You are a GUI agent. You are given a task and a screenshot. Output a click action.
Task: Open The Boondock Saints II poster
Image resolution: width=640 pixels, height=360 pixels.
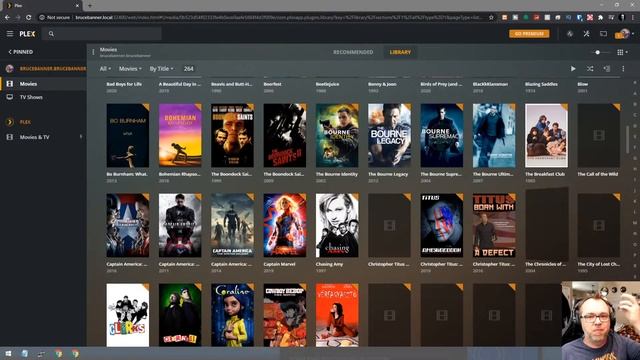[x=285, y=136]
